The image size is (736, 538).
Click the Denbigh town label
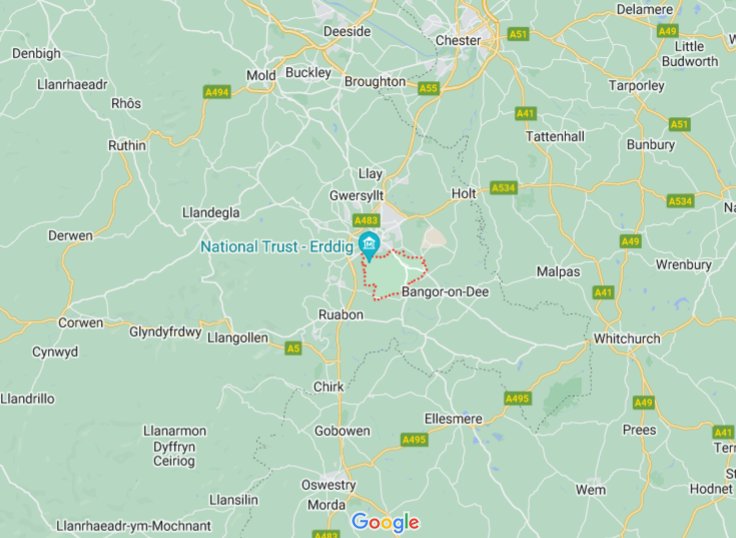click(x=36, y=54)
